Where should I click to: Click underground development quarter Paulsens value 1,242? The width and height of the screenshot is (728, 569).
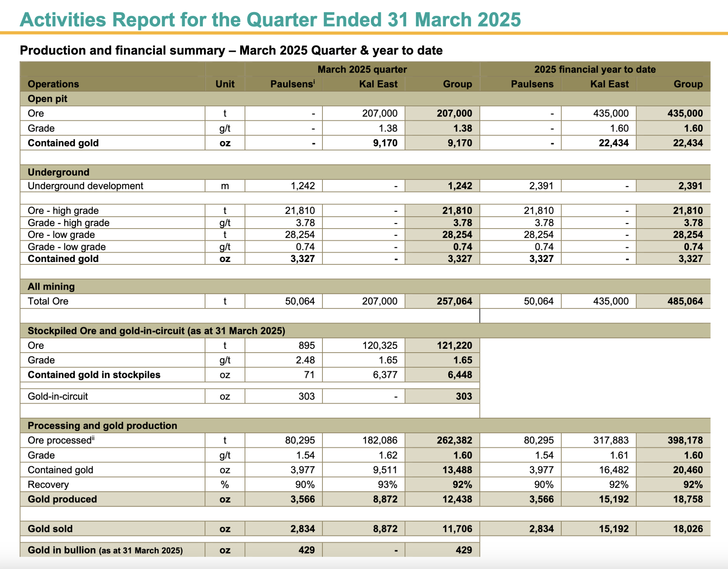302,186
